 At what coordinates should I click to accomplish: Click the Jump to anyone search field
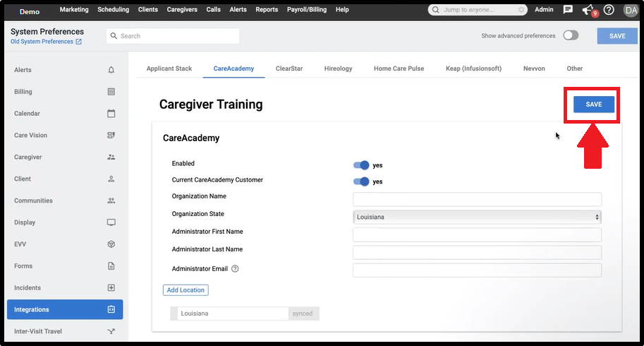click(478, 9)
